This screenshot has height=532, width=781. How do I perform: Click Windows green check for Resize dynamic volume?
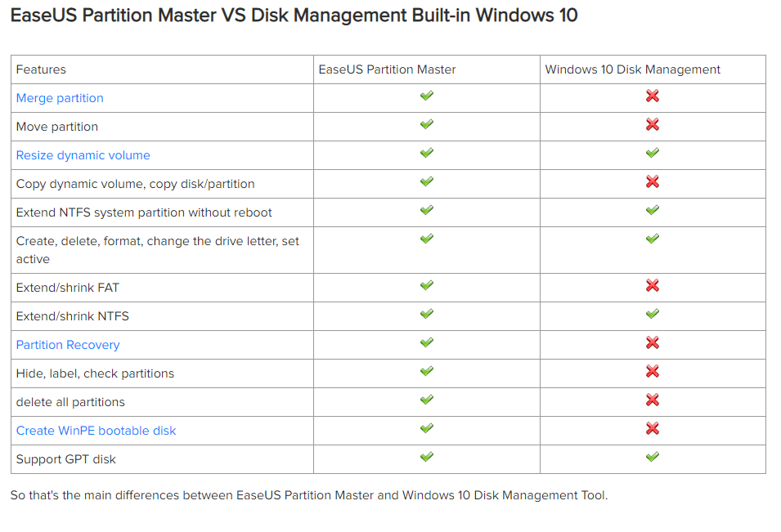pos(653,153)
